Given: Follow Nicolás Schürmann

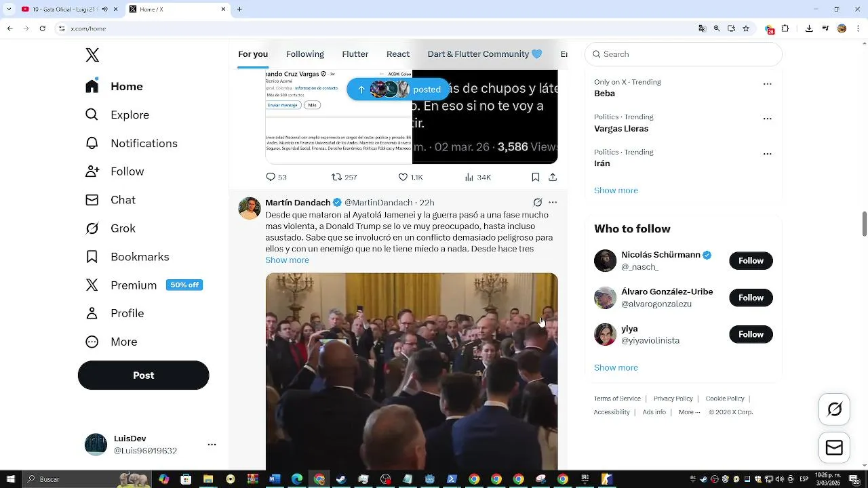Looking at the screenshot, I should (x=751, y=261).
